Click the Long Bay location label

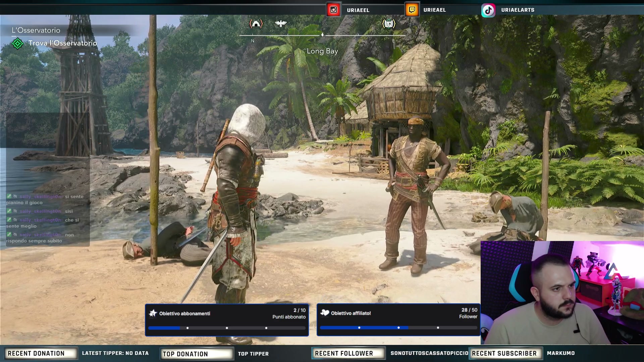(x=322, y=51)
